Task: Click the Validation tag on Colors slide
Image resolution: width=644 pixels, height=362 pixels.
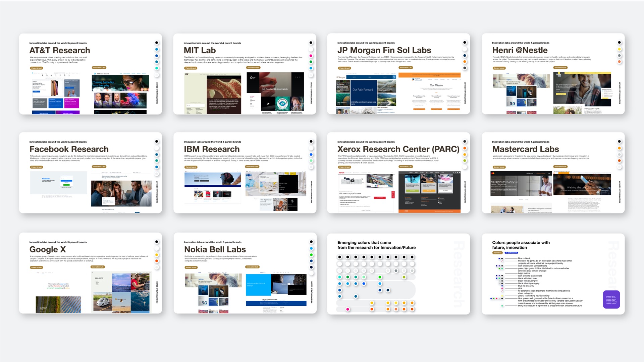Action: coord(498,253)
